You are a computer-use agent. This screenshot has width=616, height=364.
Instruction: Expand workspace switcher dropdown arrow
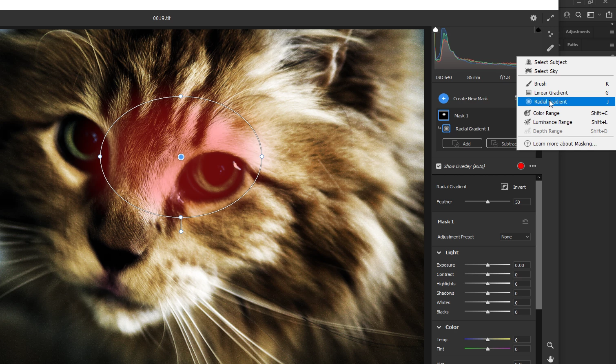pos(599,15)
